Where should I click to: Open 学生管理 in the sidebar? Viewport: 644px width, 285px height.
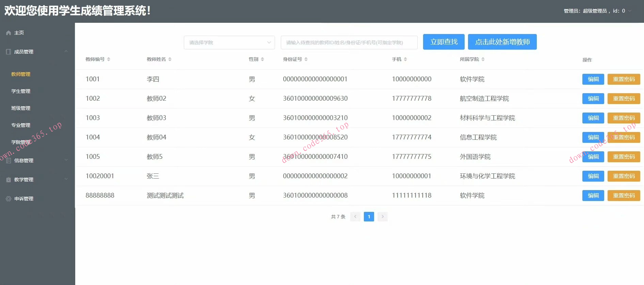click(21, 91)
